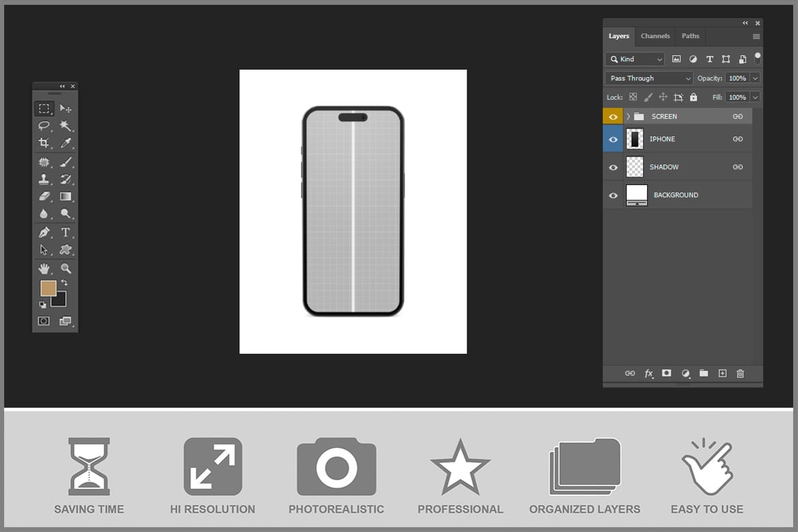Screen dimensions: 798x532
Task: Select the Eyedropper tool
Action: click(65, 143)
